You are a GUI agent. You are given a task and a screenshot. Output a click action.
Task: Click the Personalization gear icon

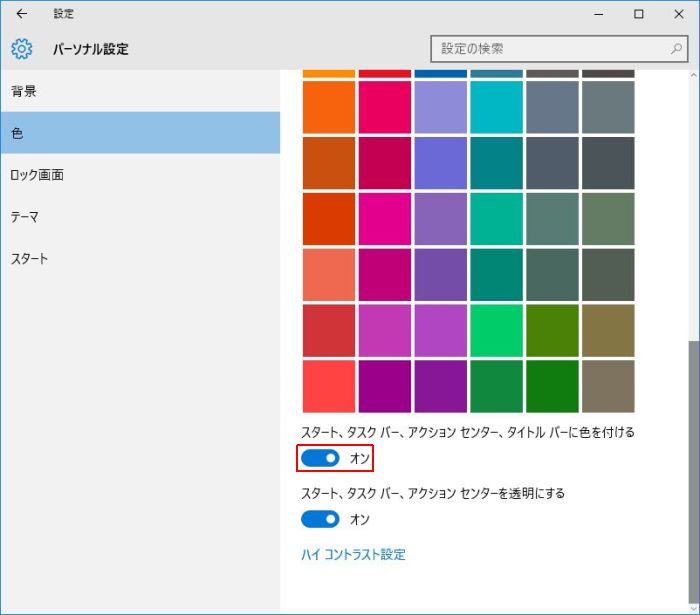point(22,49)
